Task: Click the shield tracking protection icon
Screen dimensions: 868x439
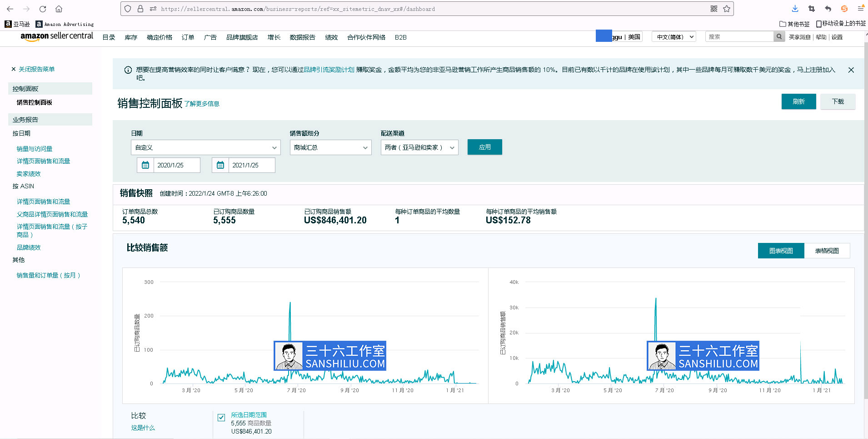Action: coord(128,9)
